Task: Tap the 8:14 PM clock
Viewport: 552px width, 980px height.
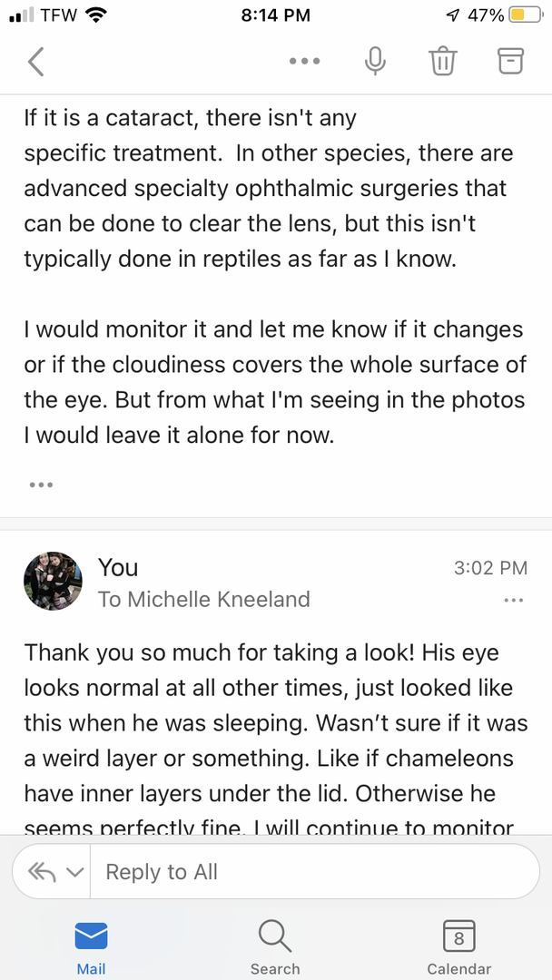Action: 276,15
